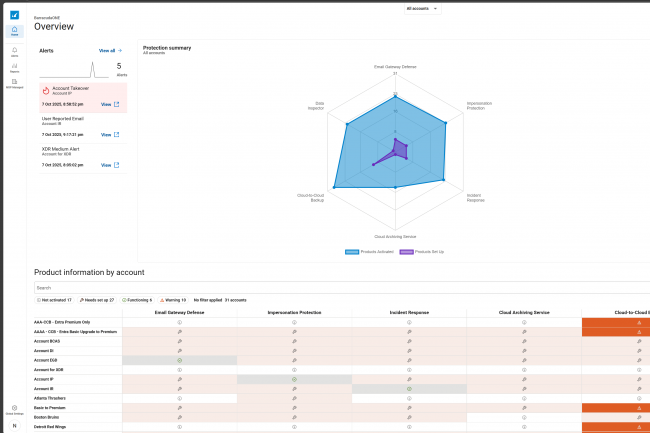
Task: Open the Home sidebar item
Action: (14, 32)
